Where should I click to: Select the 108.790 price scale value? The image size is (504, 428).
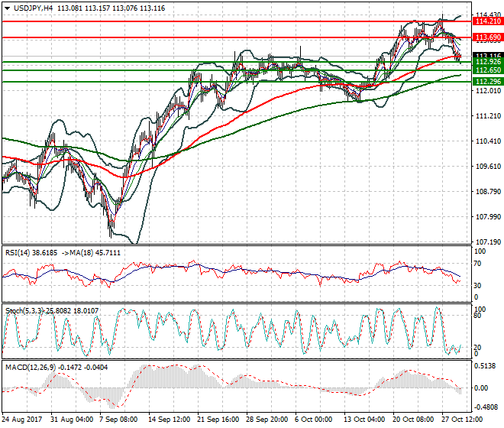tap(488, 192)
